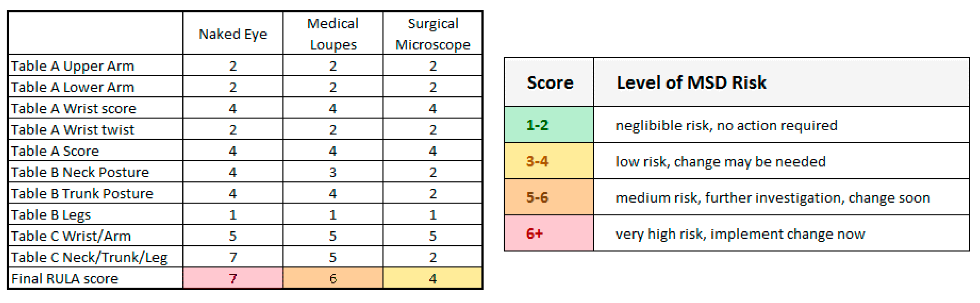
Task: Select the pink 6+ score cell
Action: pos(549,233)
